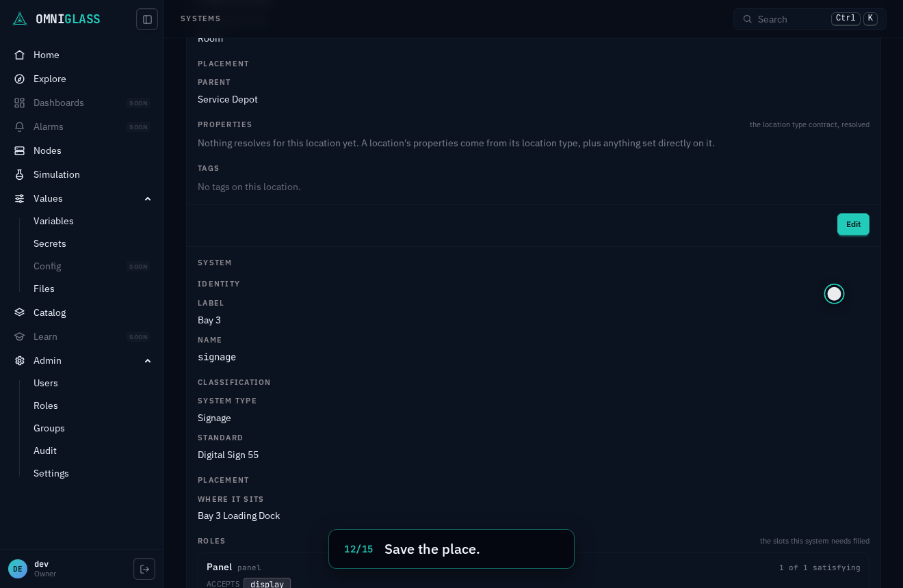Click the Edit button
Viewport: 903px width, 588px height.
pos(853,224)
